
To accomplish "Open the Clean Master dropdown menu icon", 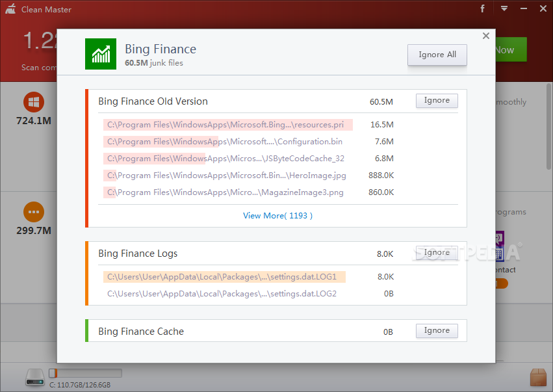I will (504, 8).
